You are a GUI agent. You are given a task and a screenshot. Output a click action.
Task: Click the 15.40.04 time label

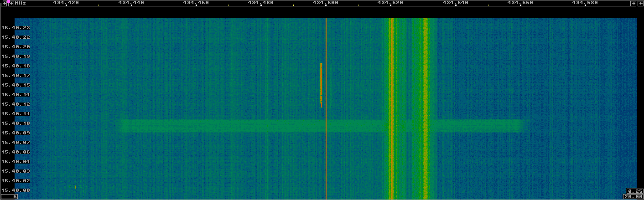16,161
